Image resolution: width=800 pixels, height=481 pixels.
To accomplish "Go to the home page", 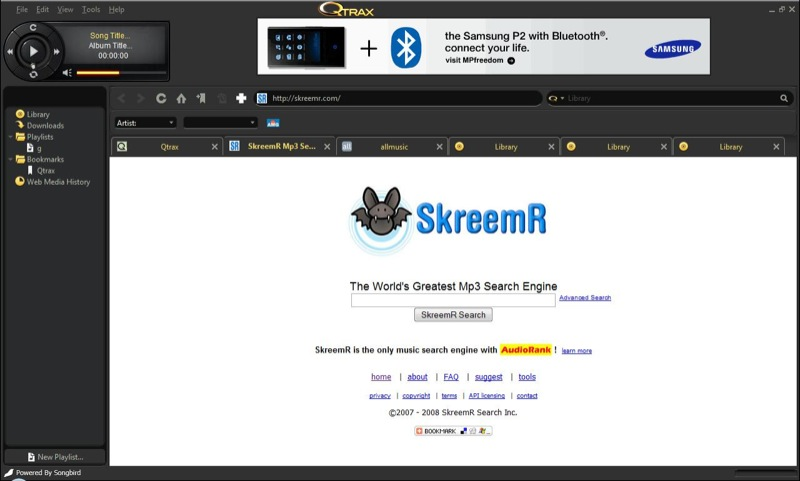I will coord(181,98).
